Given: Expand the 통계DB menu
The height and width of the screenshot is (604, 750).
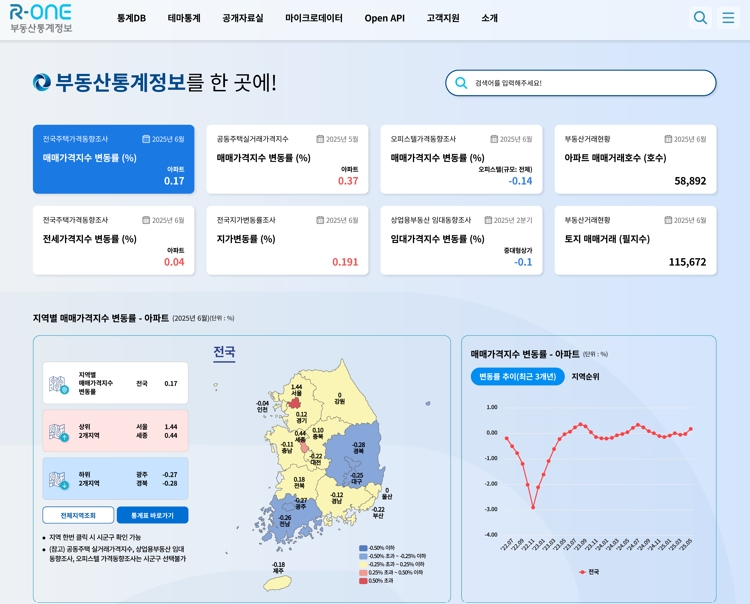Looking at the screenshot, I should [131, 18].
